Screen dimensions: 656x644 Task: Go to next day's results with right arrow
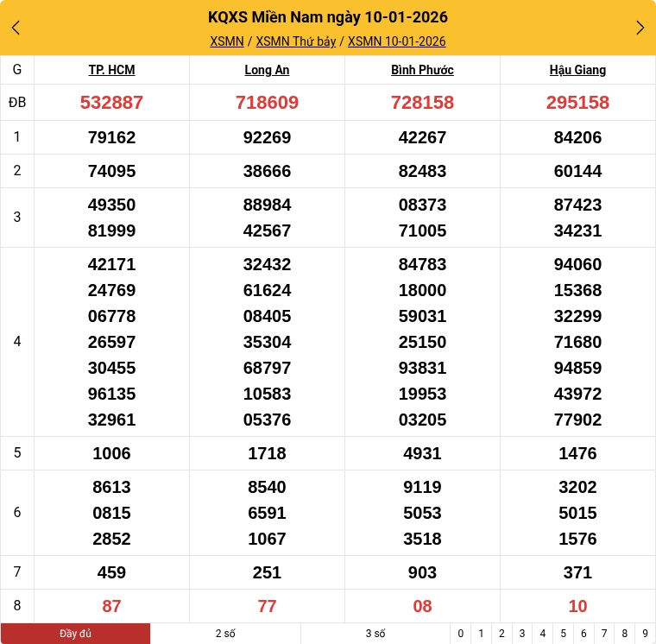point(640,28)
